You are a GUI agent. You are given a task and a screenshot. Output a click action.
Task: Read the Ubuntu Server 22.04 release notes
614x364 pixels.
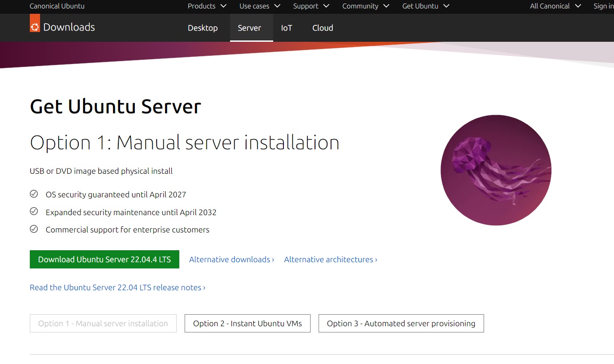(117, 288)
